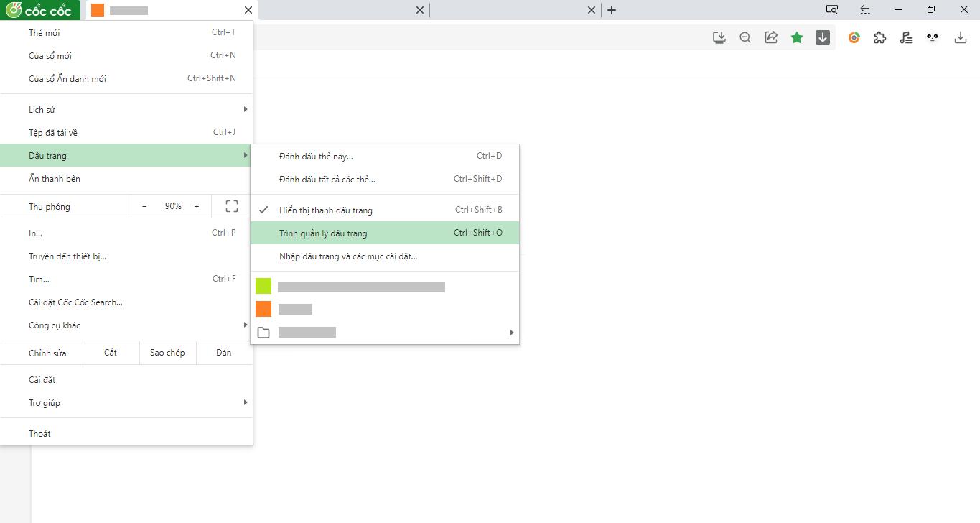Click the colorful ring extension icon
Image resolution: width=980 pixels, height=523 pixels.
(x=854, y=37)
